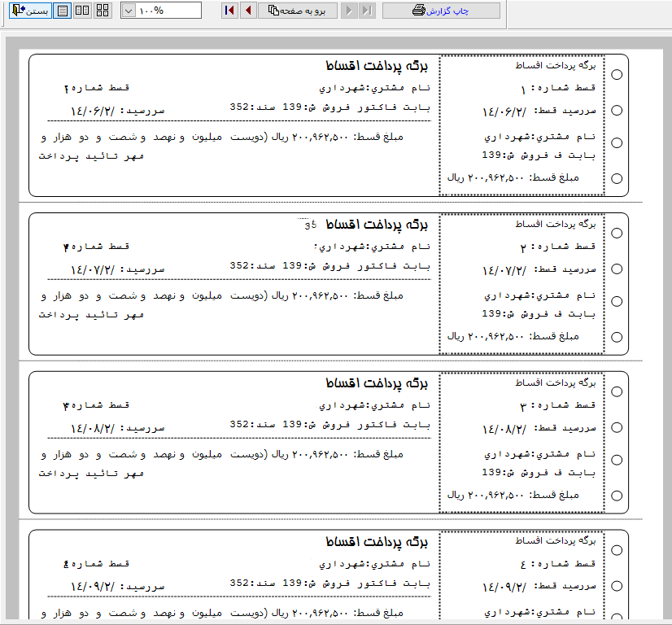
Task: Print the report (چاپ گزارش)
Action: tap(441, 11)
